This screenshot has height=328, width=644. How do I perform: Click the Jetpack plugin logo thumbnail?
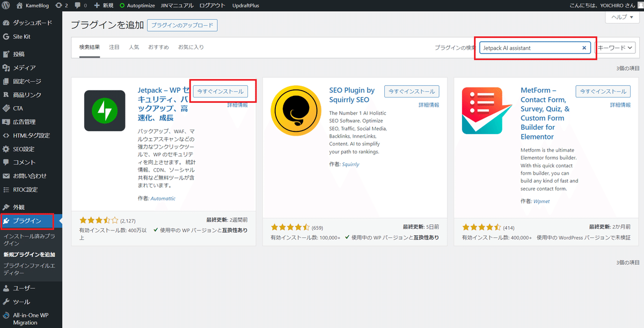pos(105,110)
